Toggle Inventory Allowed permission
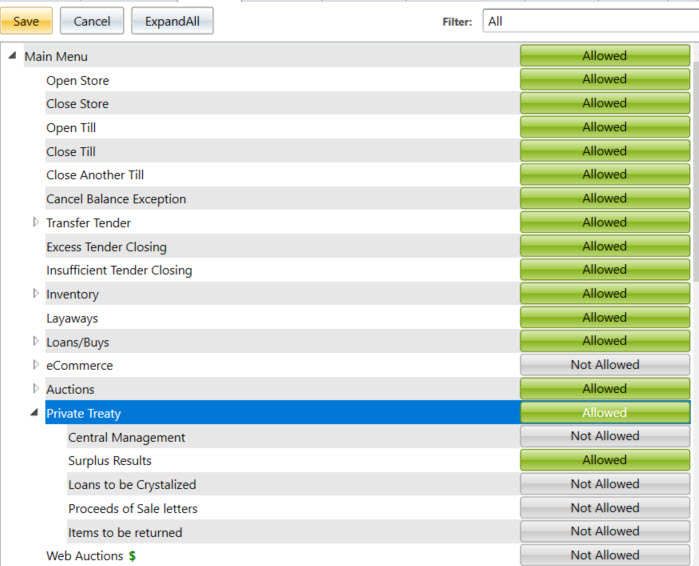Image resolution: width=699 pixels, height=566 pixels. click(x=605, y=294)
